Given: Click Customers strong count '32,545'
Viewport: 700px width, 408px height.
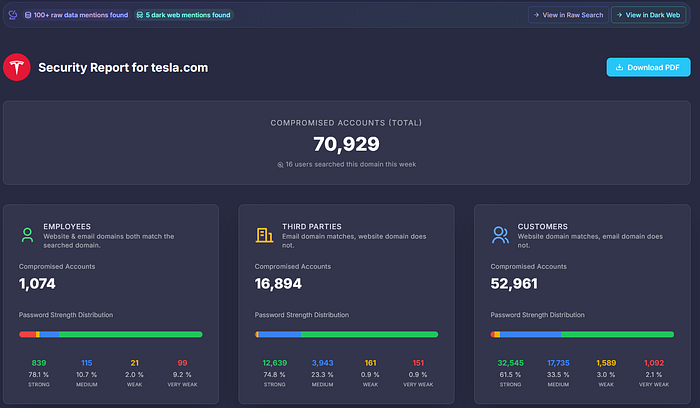Looking at the screenshot, I should (510, 363).
